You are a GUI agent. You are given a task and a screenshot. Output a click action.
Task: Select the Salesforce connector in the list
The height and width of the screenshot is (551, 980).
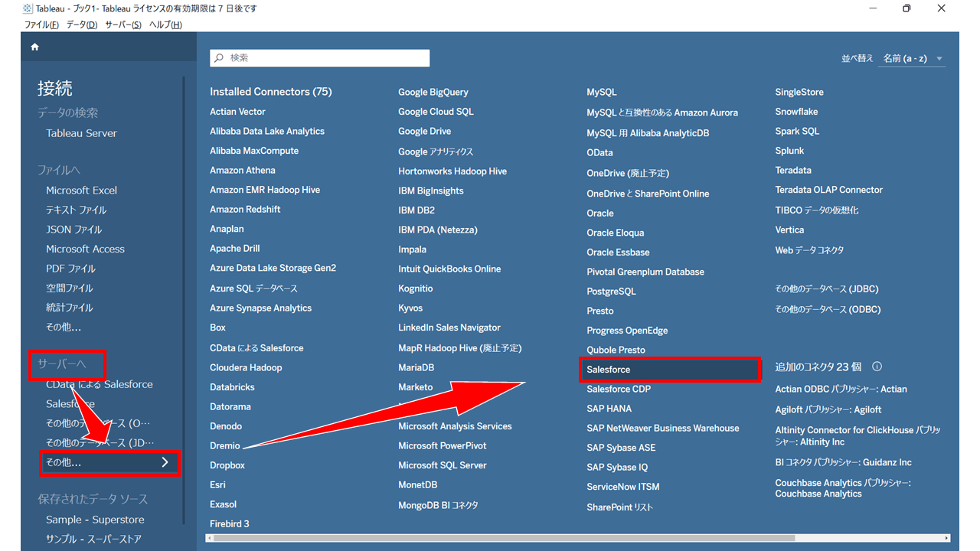pyautogui.click(x=670, y=370)
